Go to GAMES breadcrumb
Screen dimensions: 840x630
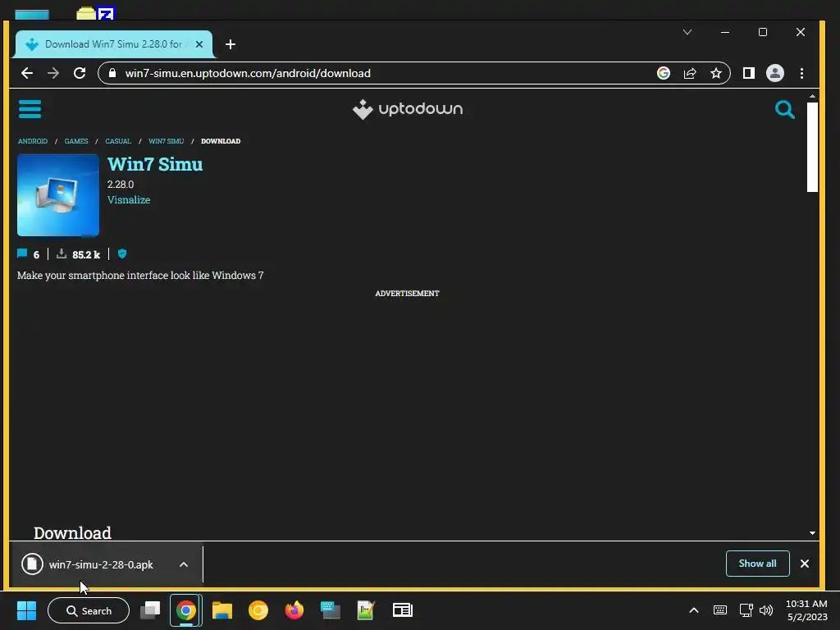76,141
